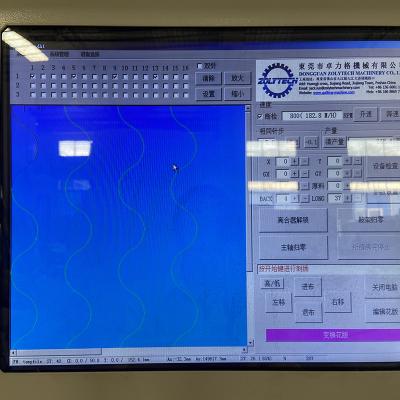The image size is (400, 400).
Task: Click the 放大 zoom-in button
Action: (237, 78)
